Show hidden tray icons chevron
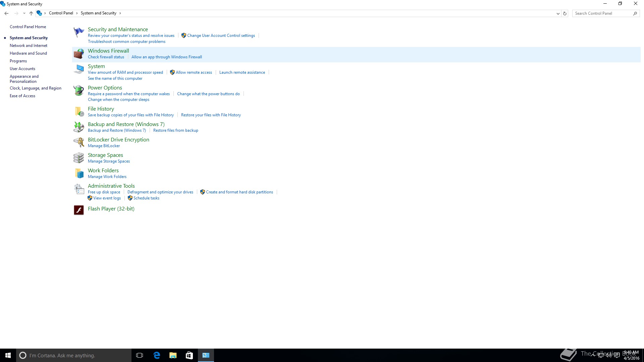The image size is (644, 362). click(x=593, y=356)
